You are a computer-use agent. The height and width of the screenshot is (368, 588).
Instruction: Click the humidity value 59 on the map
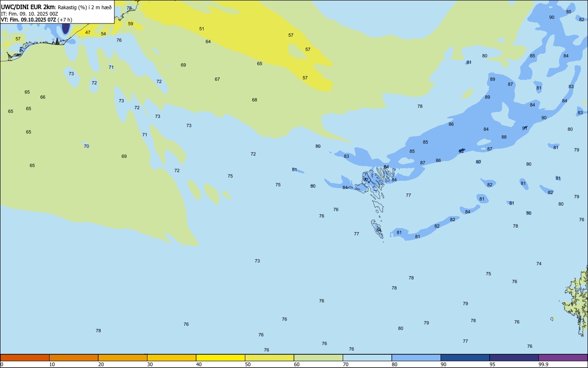coord(130,24)
